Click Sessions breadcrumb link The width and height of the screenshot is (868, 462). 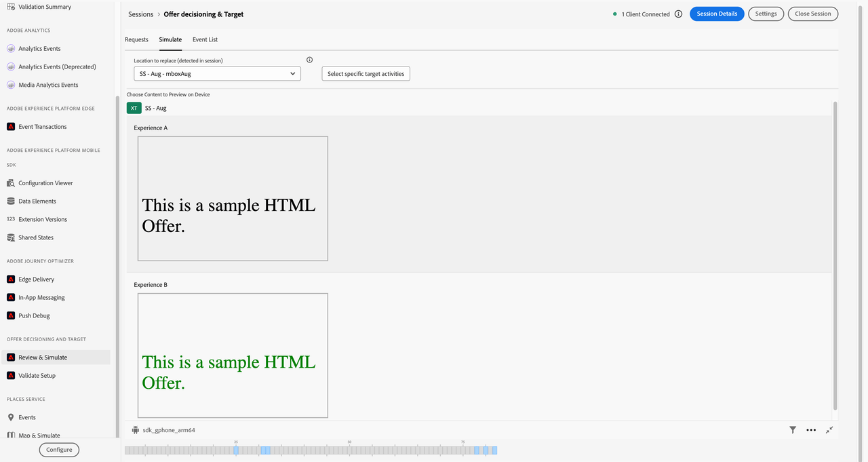[140, 14]
